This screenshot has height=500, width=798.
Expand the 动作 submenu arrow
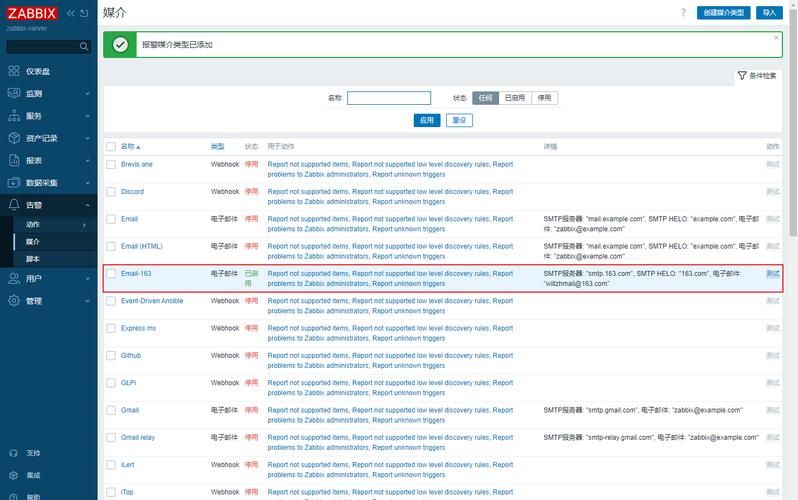[x=84, y=225]
